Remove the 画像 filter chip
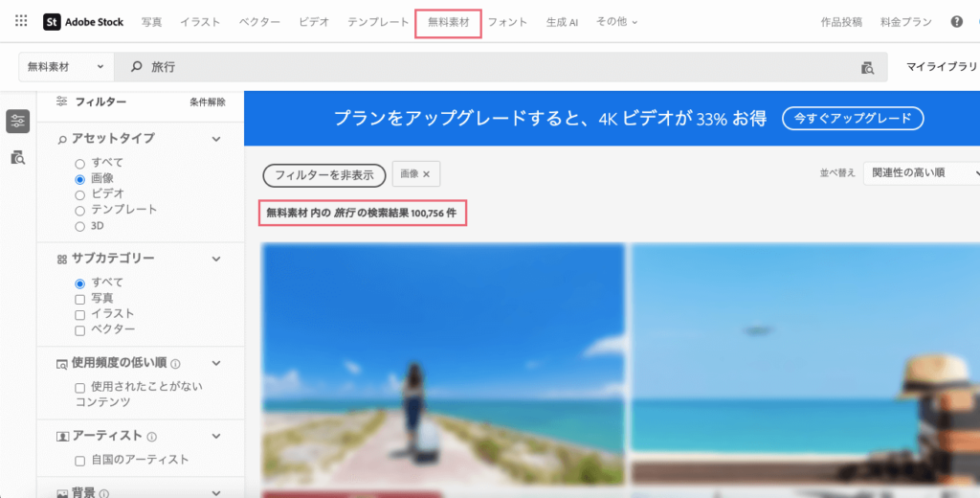The width and height of the screenshot is (980, 498). (426, 174)
